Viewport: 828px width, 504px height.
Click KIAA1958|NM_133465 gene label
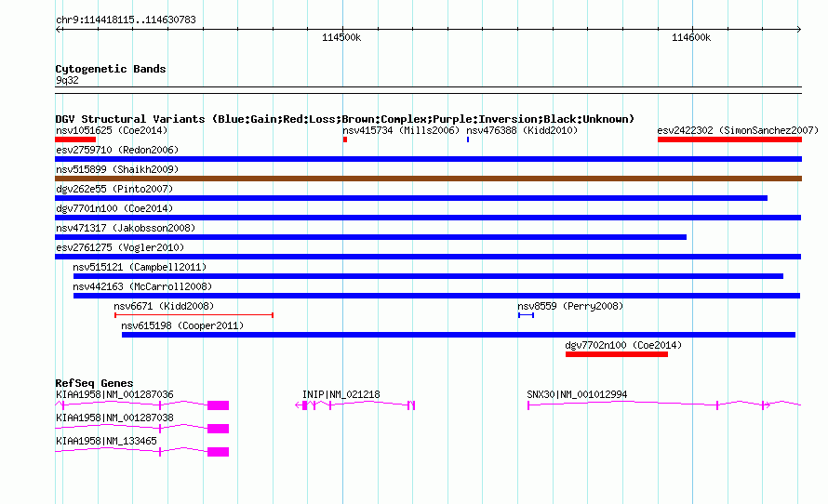tap(106, 441)
